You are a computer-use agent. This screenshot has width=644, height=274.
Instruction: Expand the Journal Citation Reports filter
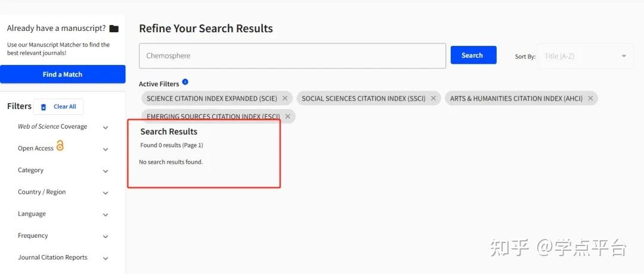point(106,259)
